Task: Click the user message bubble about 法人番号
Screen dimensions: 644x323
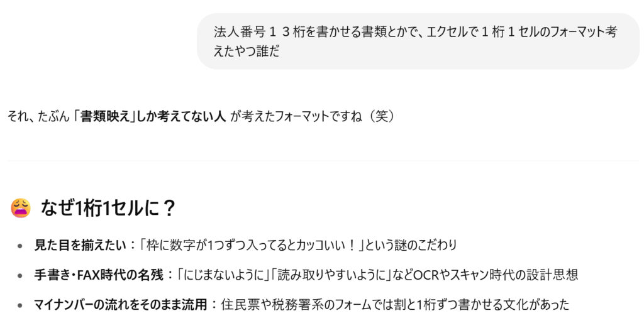Action: click(418, 41)
